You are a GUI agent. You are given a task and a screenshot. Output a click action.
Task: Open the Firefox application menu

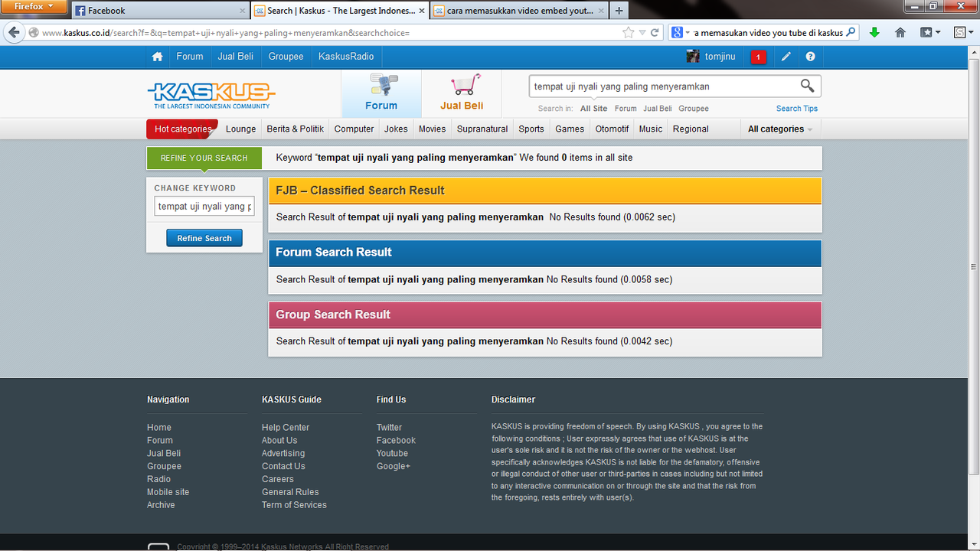pos(33,7)
